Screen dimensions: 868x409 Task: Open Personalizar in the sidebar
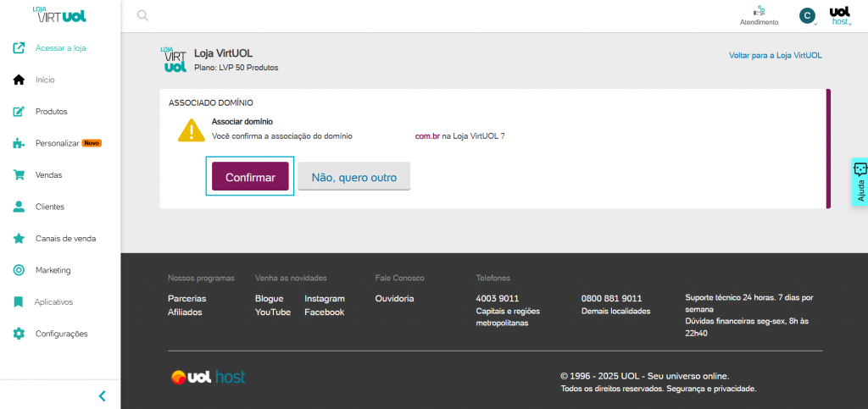[x=58, y=143]
